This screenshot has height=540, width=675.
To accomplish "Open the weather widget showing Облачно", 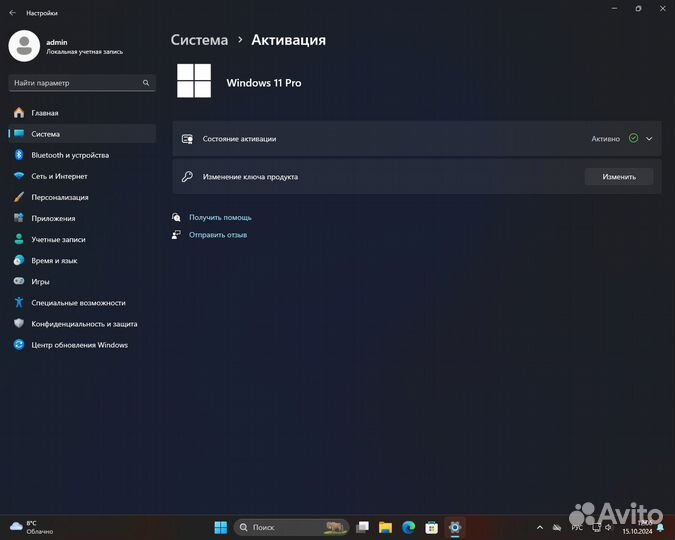I will coord(31,527).
